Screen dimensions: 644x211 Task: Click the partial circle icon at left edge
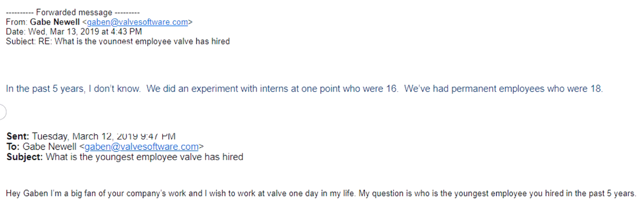tap(2, 112)
